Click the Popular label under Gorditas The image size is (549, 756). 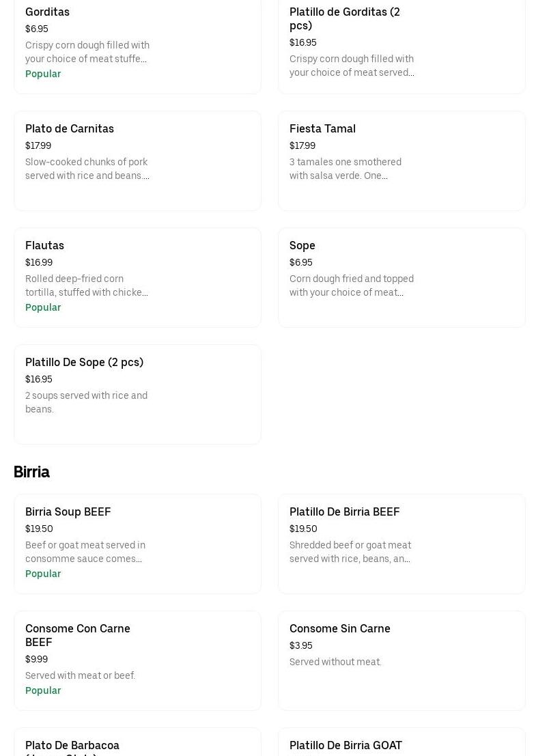point(43,74)
